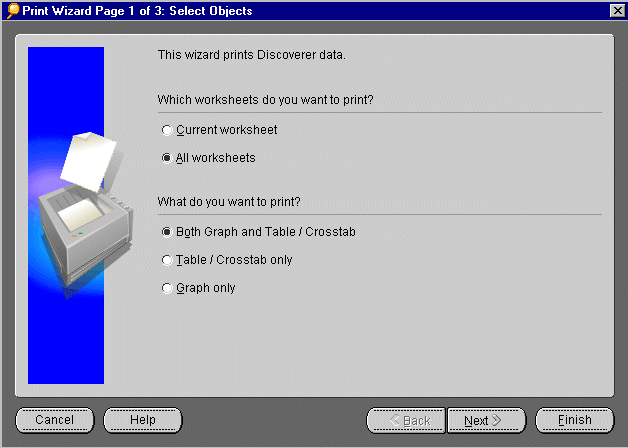Choose All worksheets radio button
628x448 pixels.
167,158
